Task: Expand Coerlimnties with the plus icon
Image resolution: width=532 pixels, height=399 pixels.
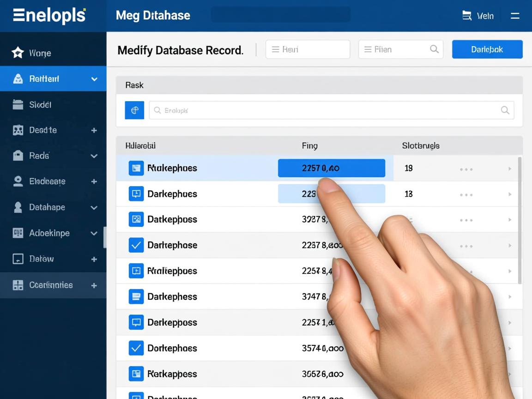Action: [94, 285]
